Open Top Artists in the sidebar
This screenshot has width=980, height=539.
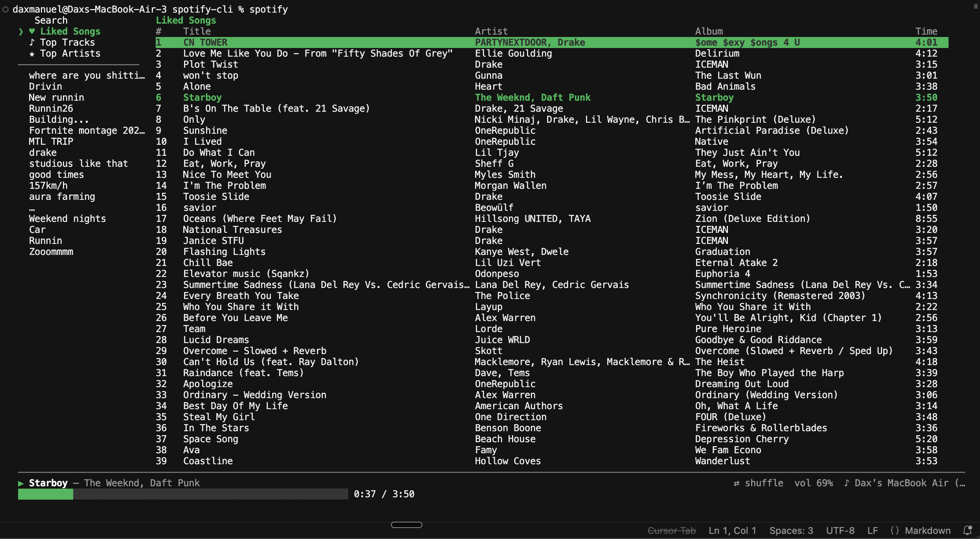point(70,53)
